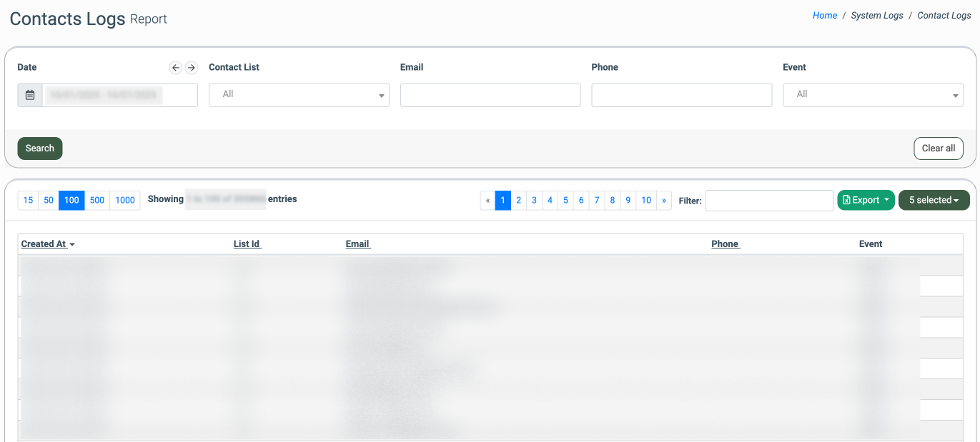Click first page « pagination arrow
This screenshot has height=442, width=980.
point(487,201)
